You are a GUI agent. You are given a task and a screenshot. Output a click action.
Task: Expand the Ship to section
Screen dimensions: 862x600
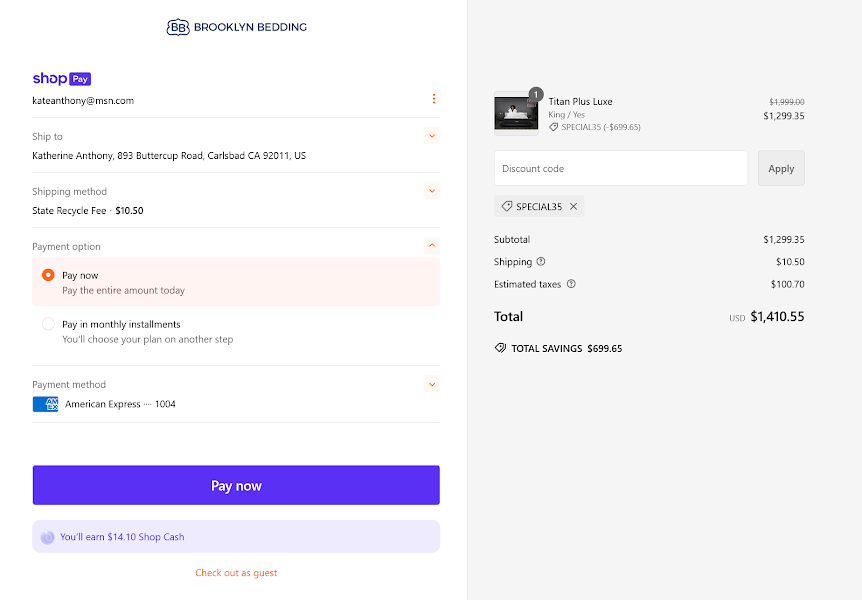(x=432, y=136)
